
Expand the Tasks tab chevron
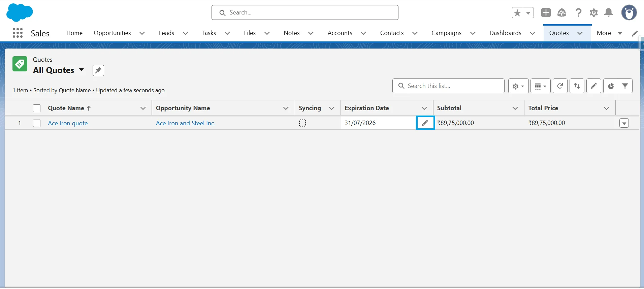[x=227, y=33]
